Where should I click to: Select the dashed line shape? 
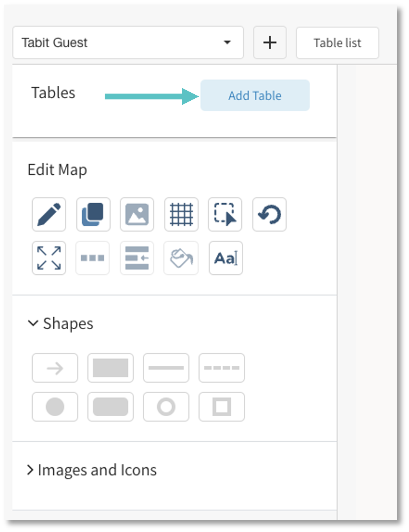221,368
